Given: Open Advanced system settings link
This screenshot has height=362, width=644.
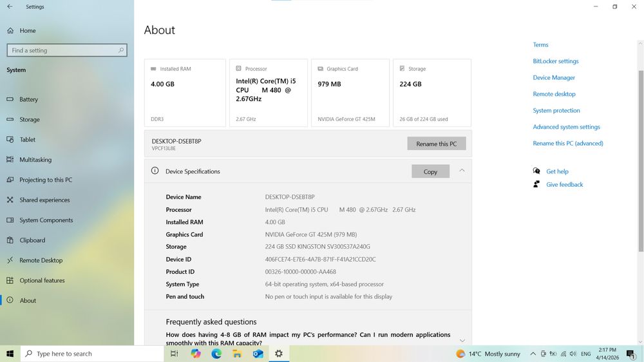Looking at the screenshot, I should tap(566, 127).
